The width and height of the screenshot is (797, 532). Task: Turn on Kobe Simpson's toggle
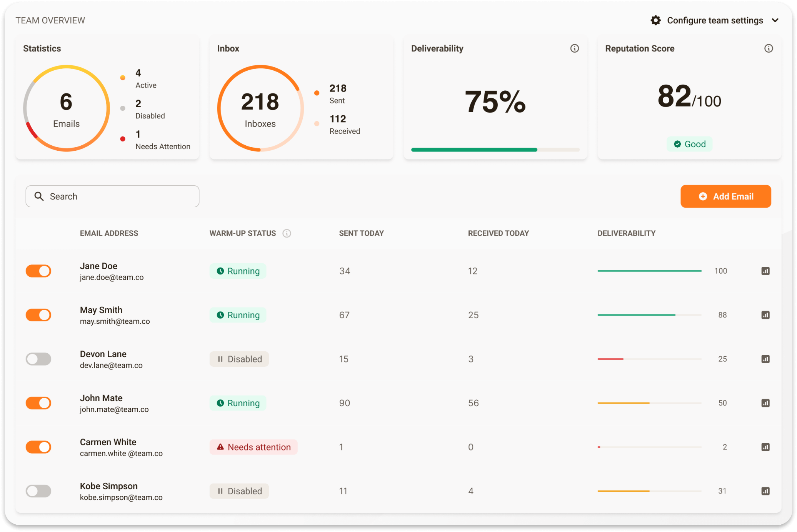coord(38,491)
